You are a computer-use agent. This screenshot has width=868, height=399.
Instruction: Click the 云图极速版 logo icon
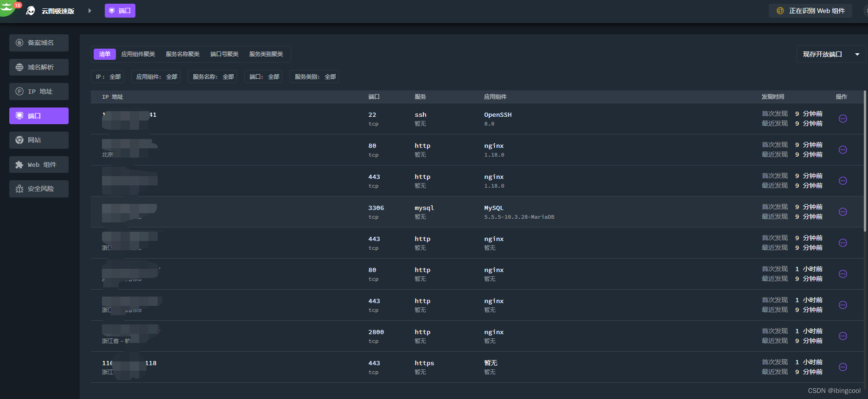point(31,11)
